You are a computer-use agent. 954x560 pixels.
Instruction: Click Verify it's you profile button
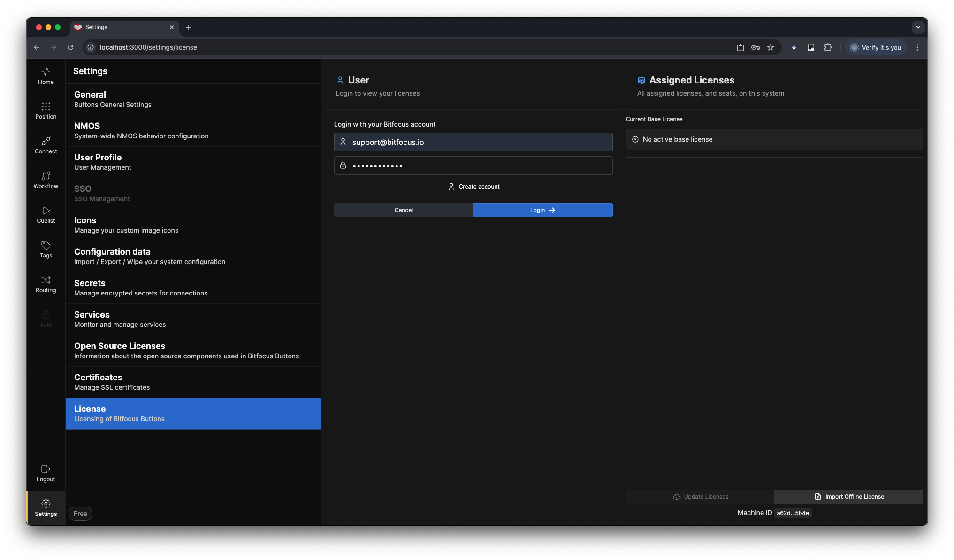point(876,47)
